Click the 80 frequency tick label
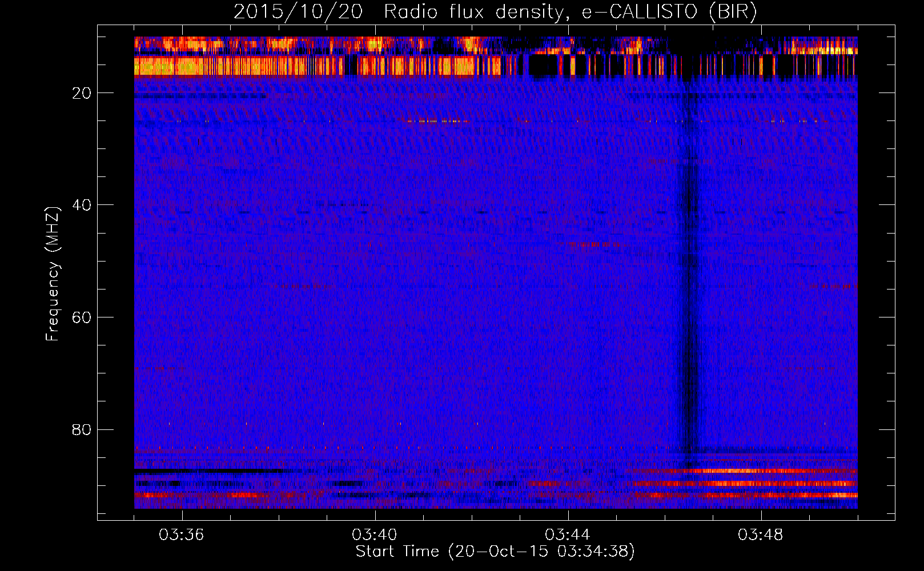This screenshot has width=924, height=571. tap(82, 429)
